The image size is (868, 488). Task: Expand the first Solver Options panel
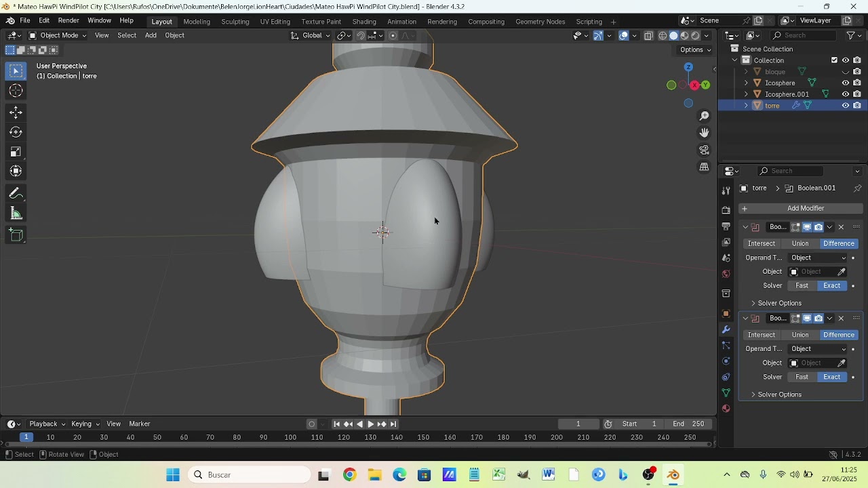[x=779, y=303]
